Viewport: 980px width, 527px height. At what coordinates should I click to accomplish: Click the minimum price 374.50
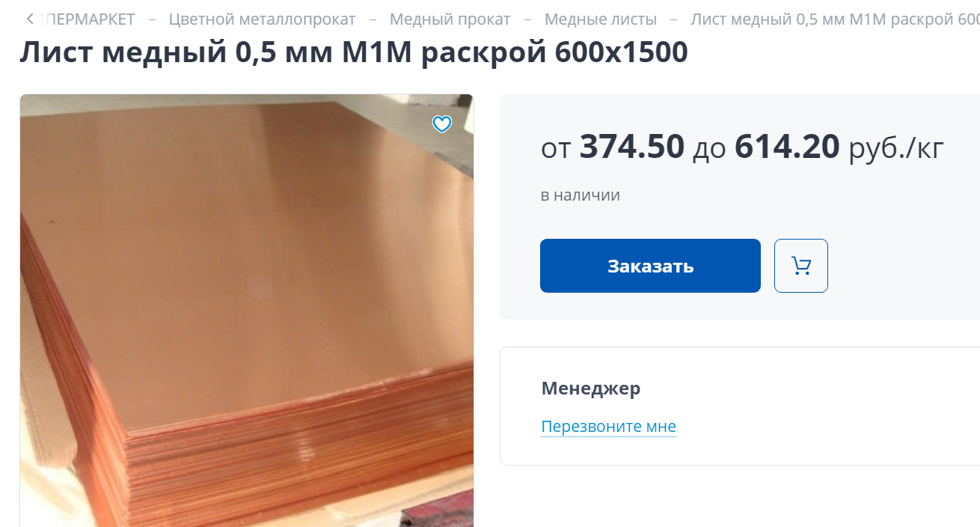(x=632, y=147)
